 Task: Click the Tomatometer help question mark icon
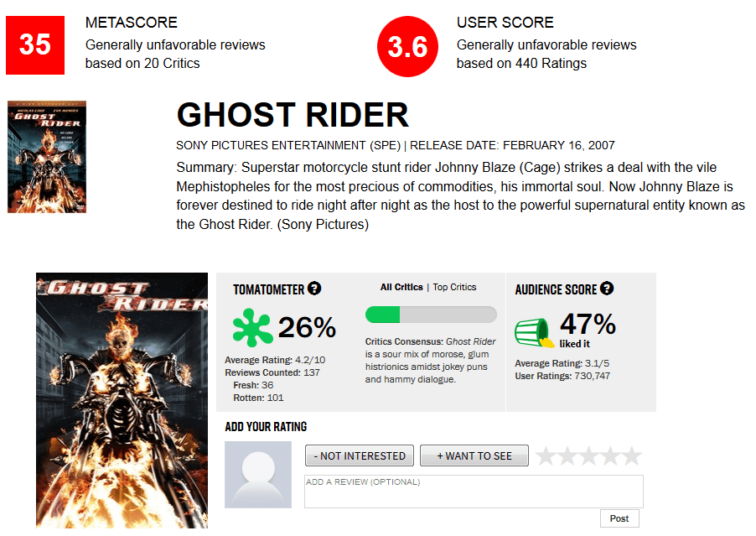pos(314,289)
